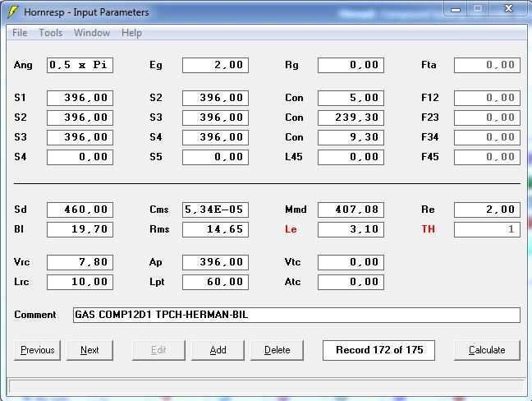532x401 pixels.
Task: Click the Calculate button
Action: coord(487,350)
